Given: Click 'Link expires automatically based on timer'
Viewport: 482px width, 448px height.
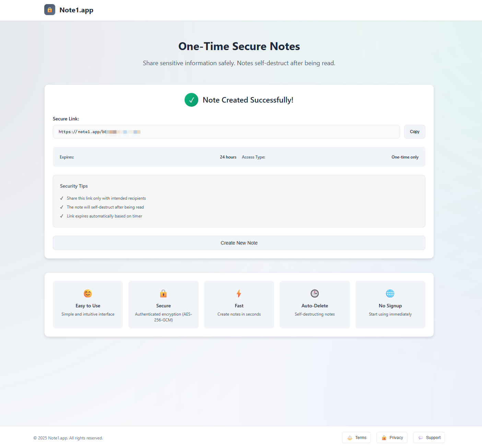Looking at the screenshot, I should tap(104, 216).
